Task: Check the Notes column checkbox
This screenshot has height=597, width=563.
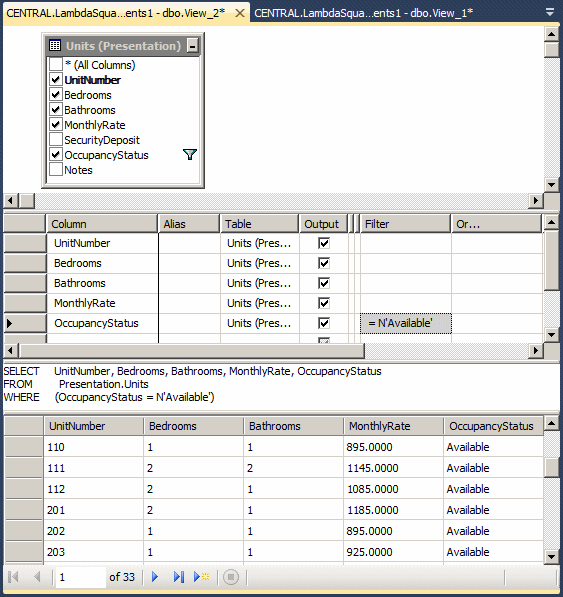Action: point(56,169)
